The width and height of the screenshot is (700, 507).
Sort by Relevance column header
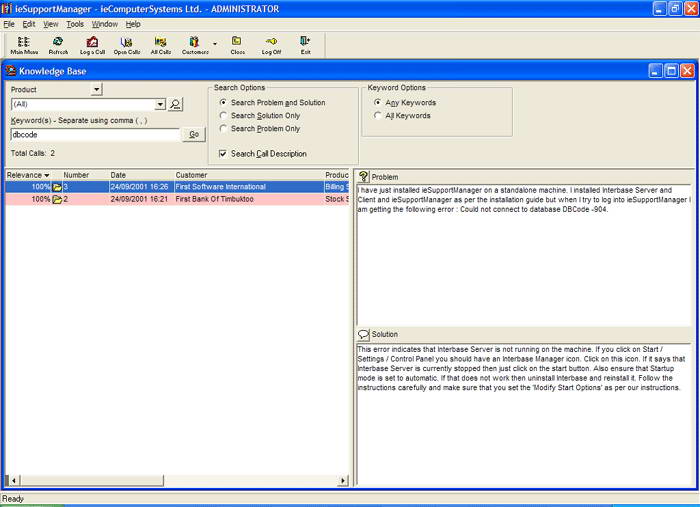point(28,175)
